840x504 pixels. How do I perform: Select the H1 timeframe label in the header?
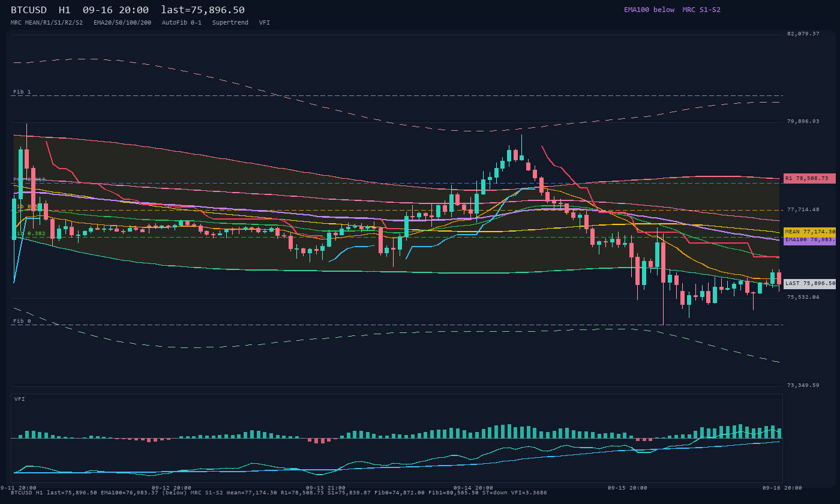coord(65,10)
